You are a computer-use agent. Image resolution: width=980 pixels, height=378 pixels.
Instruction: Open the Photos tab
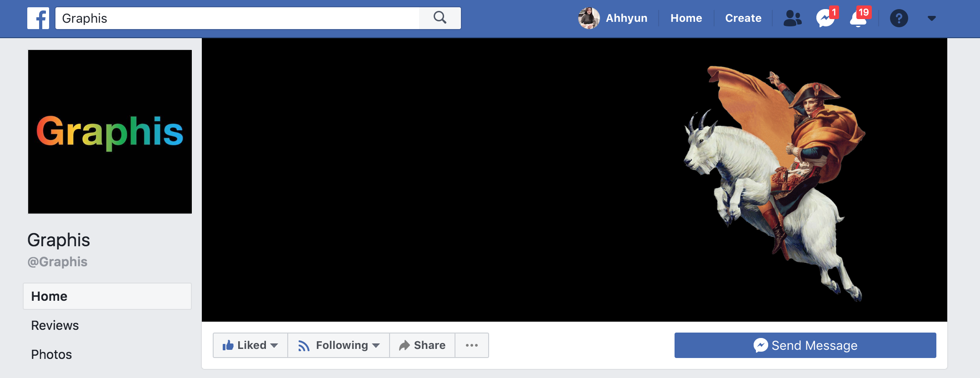coord(51,354)
